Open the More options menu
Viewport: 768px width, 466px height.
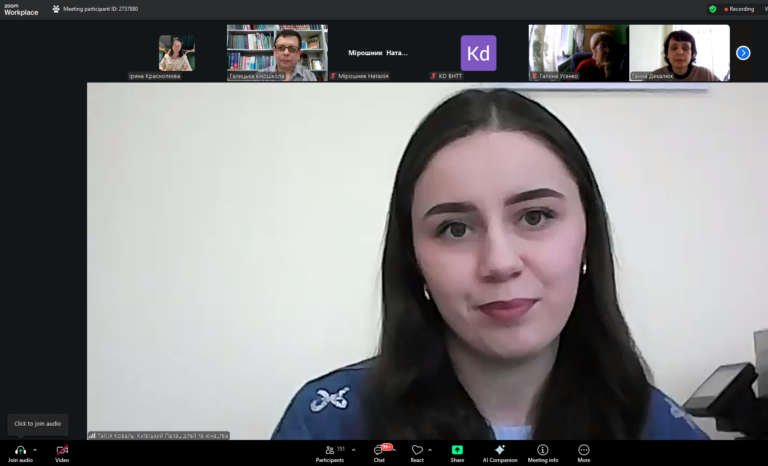(584, 450)
